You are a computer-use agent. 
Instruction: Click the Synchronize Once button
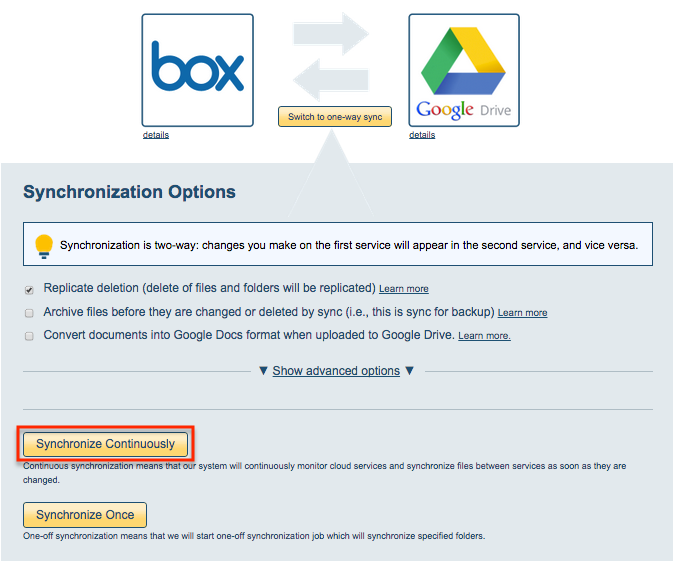(85, 515)
